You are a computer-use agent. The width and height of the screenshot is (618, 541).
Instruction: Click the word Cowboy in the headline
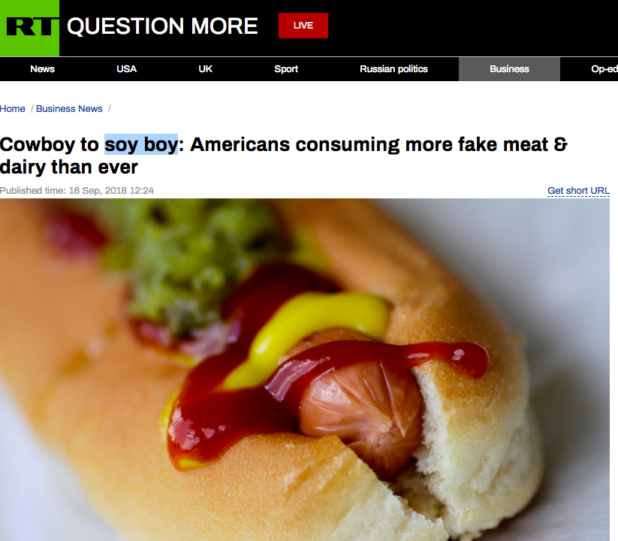[37, 145]
